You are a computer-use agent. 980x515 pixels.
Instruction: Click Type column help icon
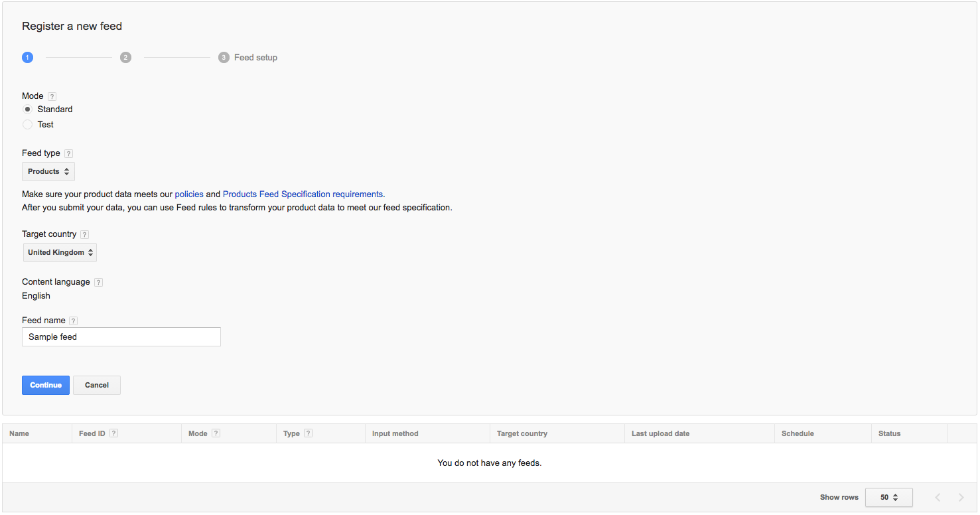pyautogui.click(x=308, y=433)
